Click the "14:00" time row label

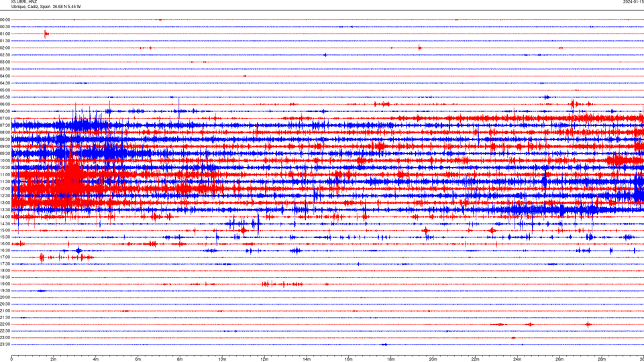[x=5, y=217]
